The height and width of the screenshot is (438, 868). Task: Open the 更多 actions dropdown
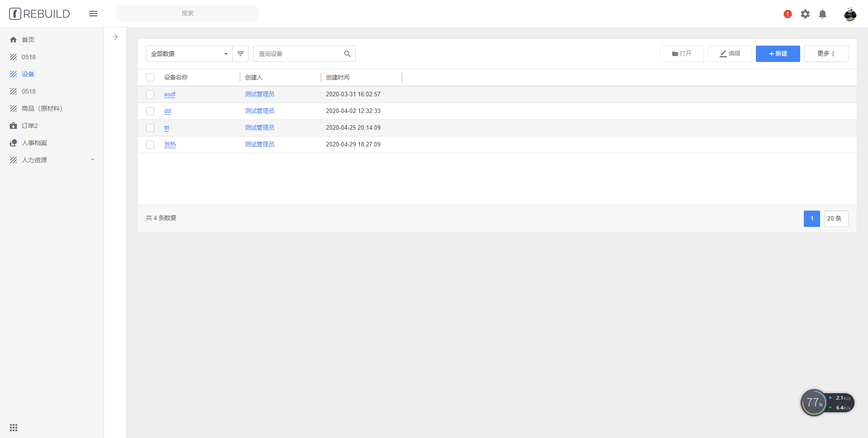tap(826, 54)
